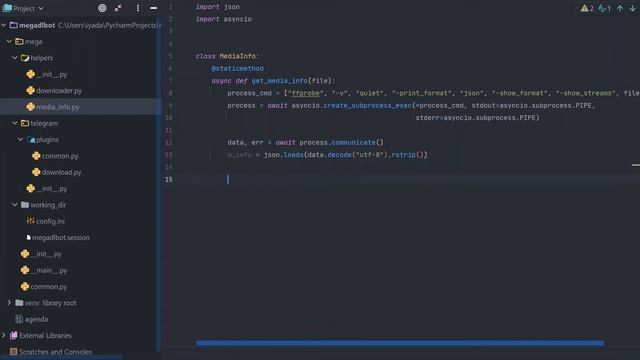
Task: Click the ffprobe string in code
Action: pos(306,93)
